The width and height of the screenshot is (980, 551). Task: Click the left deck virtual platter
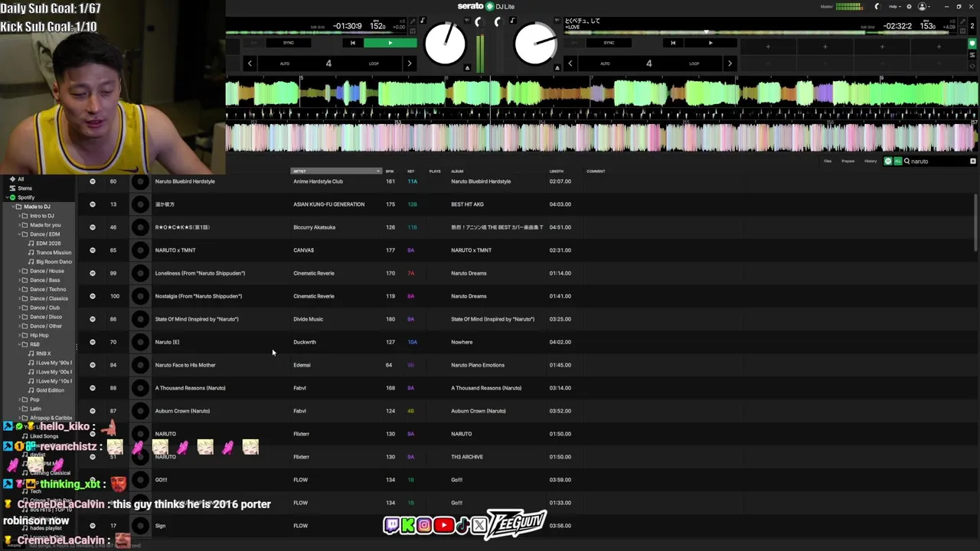pyautogui.click(x=445, y=44)
